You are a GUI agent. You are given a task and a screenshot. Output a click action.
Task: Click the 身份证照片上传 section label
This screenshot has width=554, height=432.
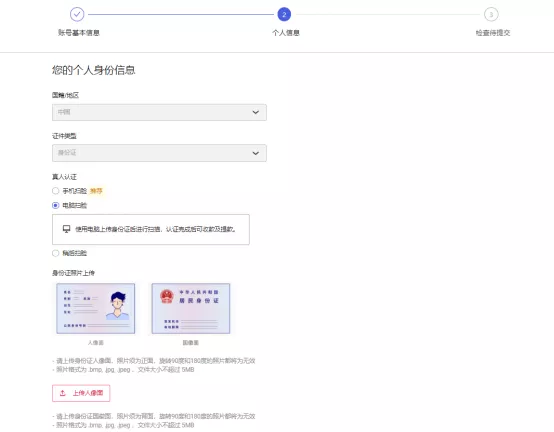click(73, 273)
